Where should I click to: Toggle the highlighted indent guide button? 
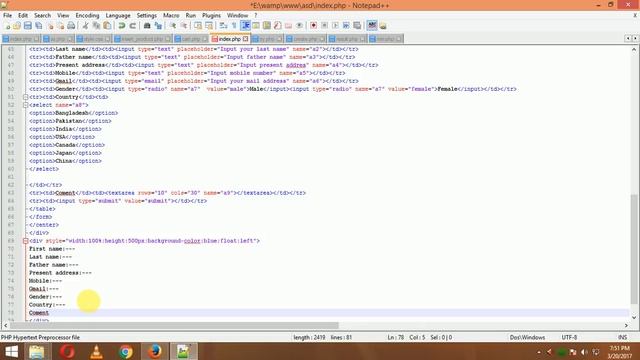(245, 26)
